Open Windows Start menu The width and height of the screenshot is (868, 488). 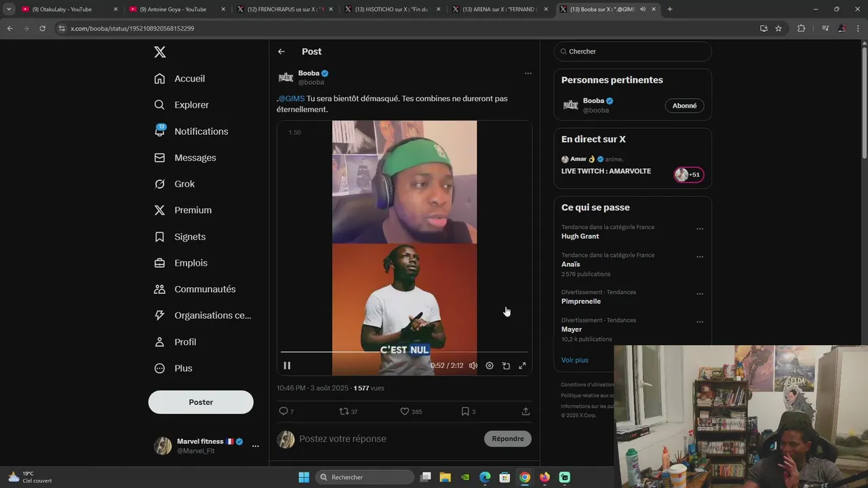(x=304, y=477)
